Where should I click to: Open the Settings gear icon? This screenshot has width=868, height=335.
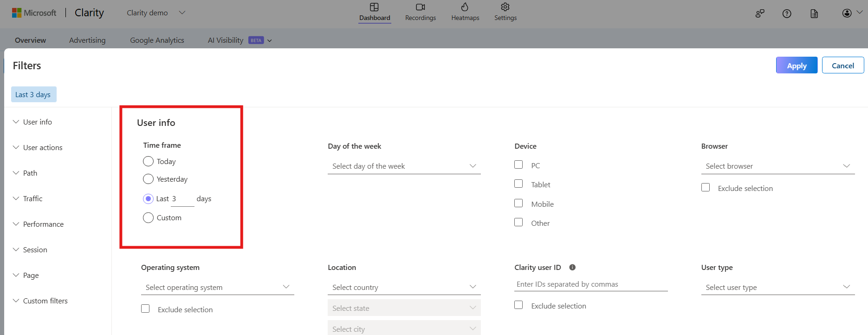[x=505, y=7]
